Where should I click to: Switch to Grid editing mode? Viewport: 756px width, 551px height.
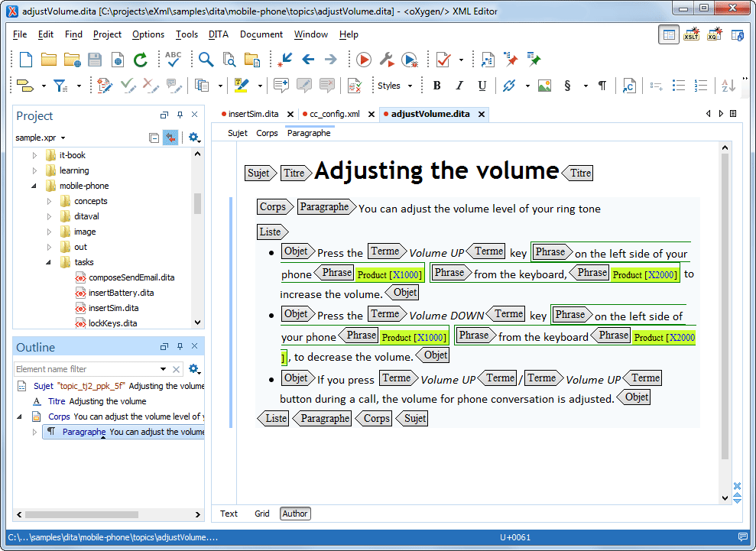point(261,514)
